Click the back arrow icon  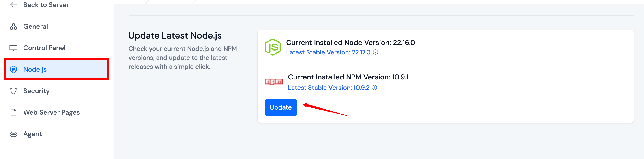tap(13, 5)
